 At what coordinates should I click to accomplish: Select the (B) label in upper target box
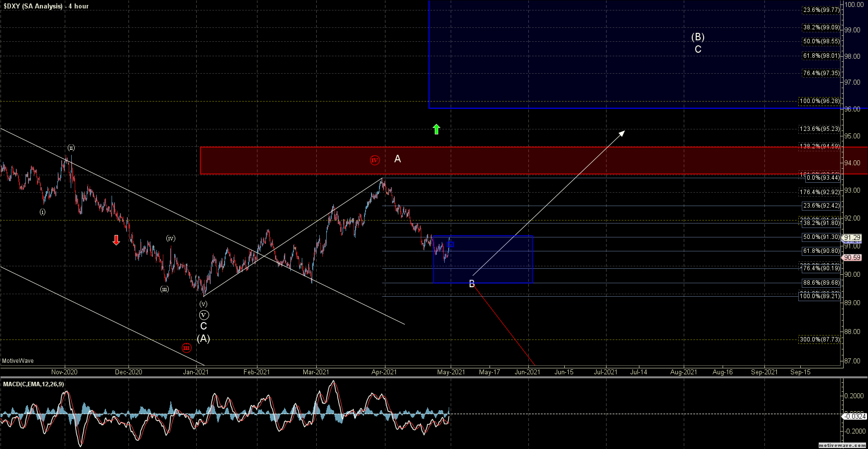[x=698, y=37]
